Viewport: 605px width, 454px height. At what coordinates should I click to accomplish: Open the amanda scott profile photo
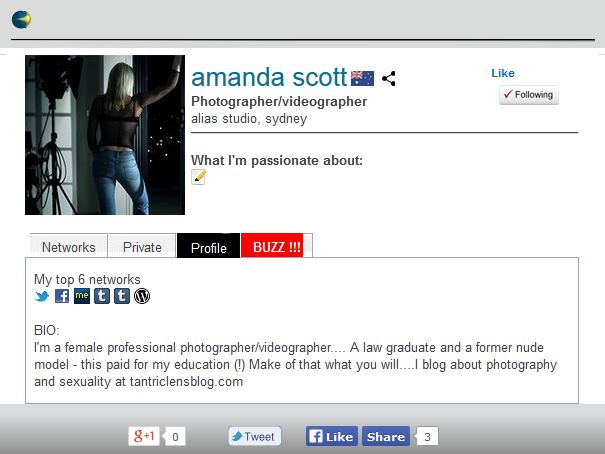[105, 135]
